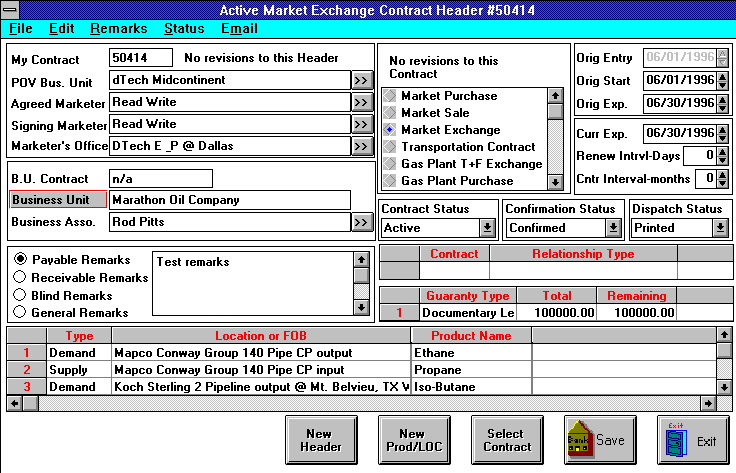Click product grid scroll up arrow
Screen dimensions: 736x473
[724, 335]
